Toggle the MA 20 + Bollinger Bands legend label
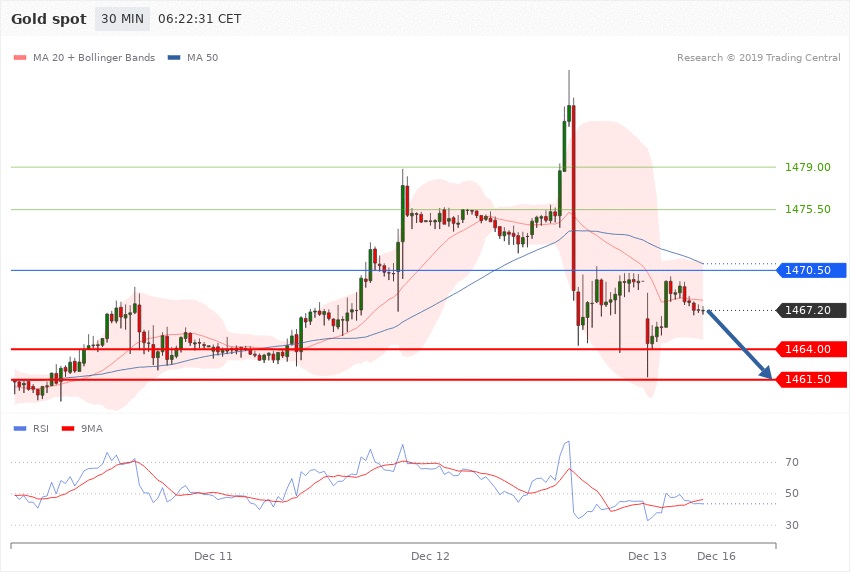Viewport: 850px width, 576px height. [93, 58]
